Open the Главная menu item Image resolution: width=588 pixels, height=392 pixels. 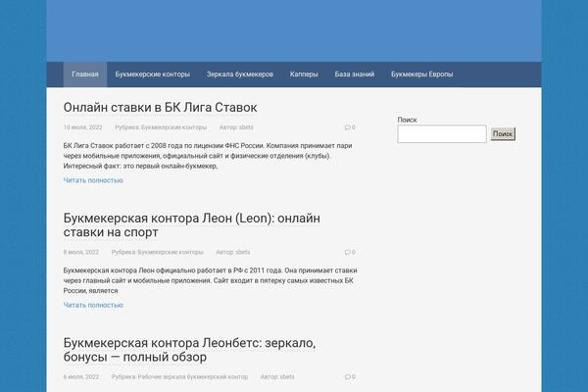pos(85,74)
